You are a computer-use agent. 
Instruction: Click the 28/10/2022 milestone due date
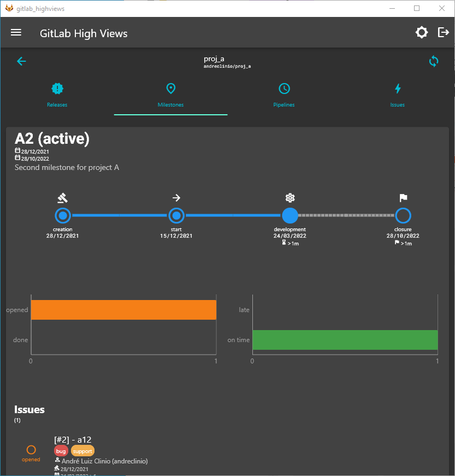click(35, 159)
